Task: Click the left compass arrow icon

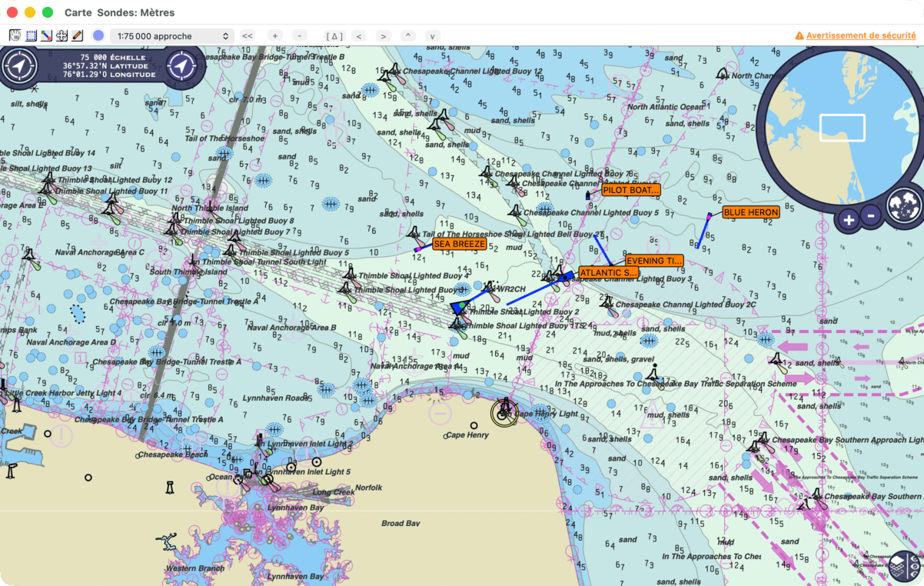Action: click(x=19, y=65)
